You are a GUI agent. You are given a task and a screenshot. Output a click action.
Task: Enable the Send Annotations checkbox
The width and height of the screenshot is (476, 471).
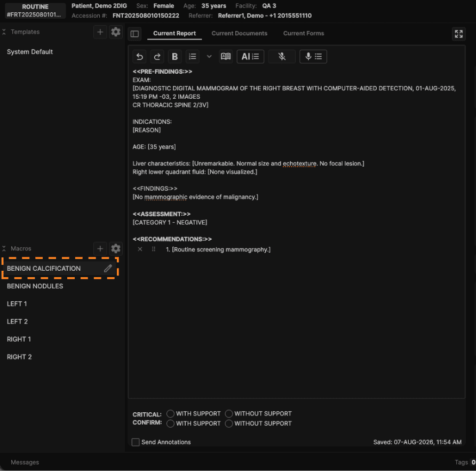[x=136, y=442]
